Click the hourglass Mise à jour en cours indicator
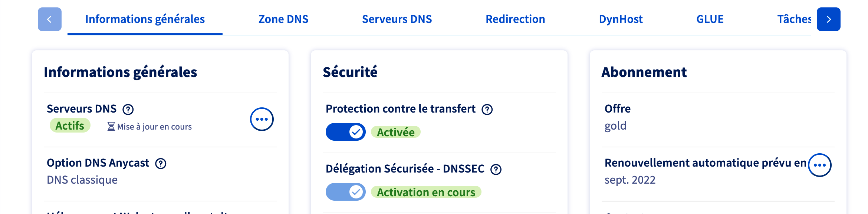Screen dimensions: 868x214 point(149,127)
